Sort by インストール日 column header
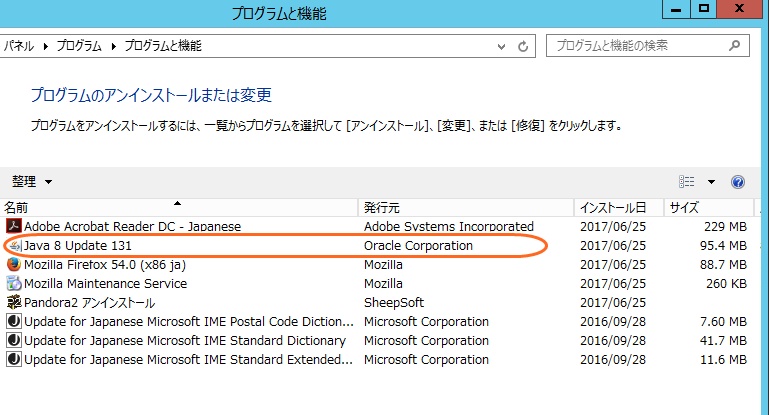 tap(619, 208)
